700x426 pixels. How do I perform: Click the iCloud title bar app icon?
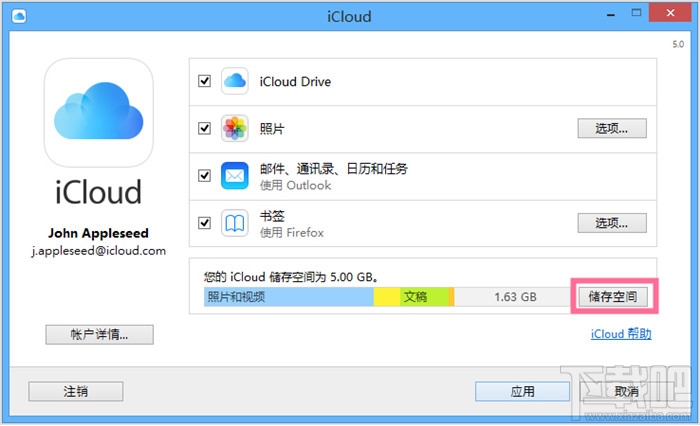[19, 17]
